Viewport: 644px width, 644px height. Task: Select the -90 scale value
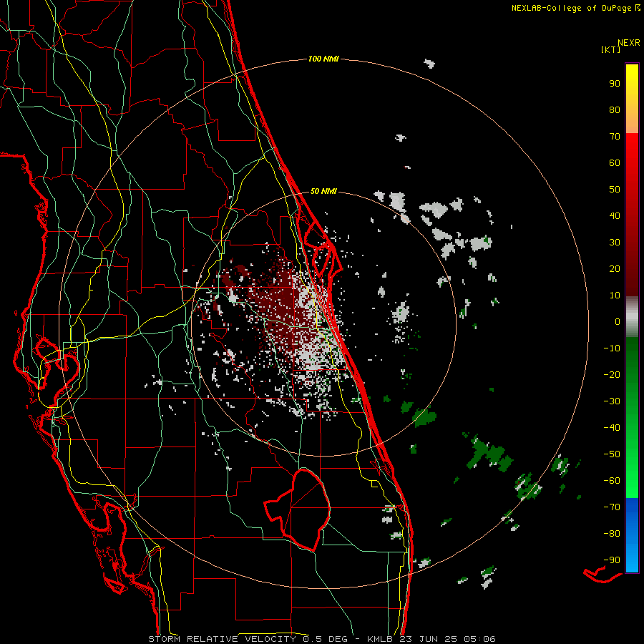[x=612, y=560]
